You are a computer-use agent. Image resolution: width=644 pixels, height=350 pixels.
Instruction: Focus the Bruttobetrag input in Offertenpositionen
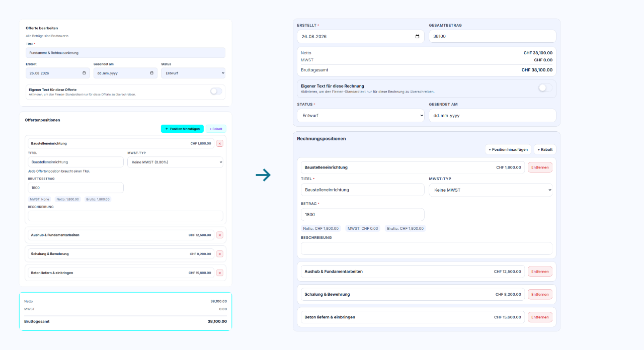tap(76, 188)
